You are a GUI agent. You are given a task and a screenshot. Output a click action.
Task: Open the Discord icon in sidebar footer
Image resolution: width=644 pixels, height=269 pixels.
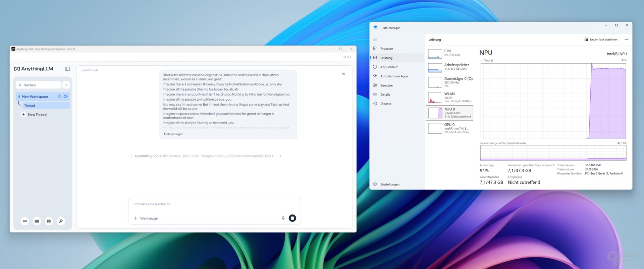49,221
